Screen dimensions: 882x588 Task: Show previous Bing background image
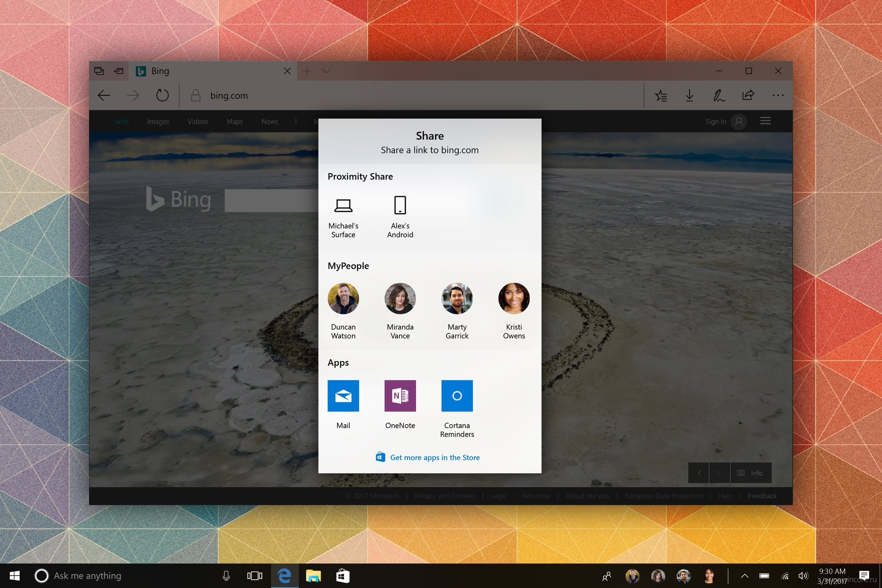699,473
